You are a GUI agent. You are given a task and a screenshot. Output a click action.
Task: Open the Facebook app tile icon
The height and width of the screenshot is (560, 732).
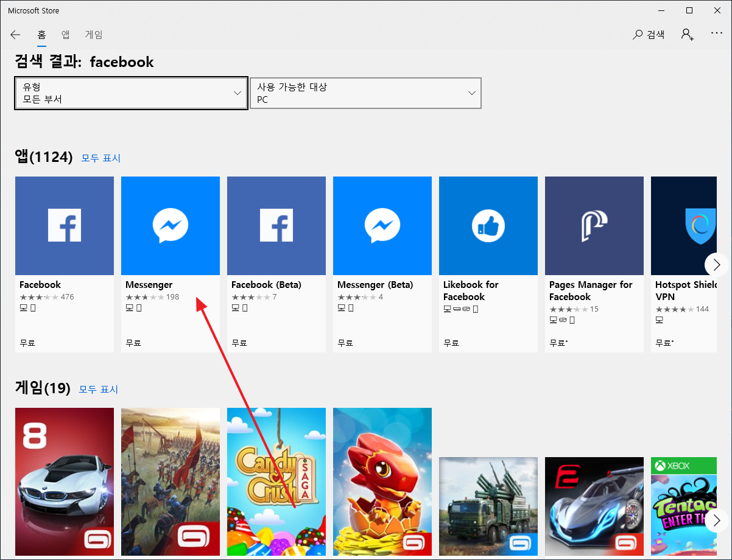(65, 226)
